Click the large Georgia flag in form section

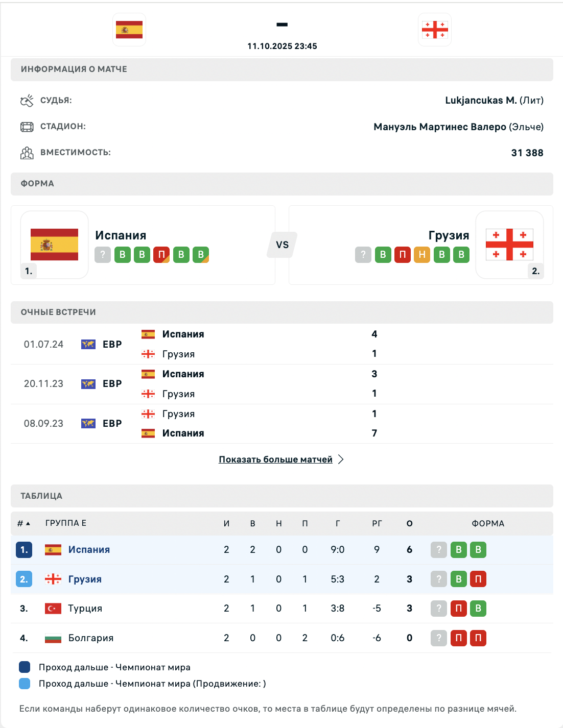tap(509, 245)
